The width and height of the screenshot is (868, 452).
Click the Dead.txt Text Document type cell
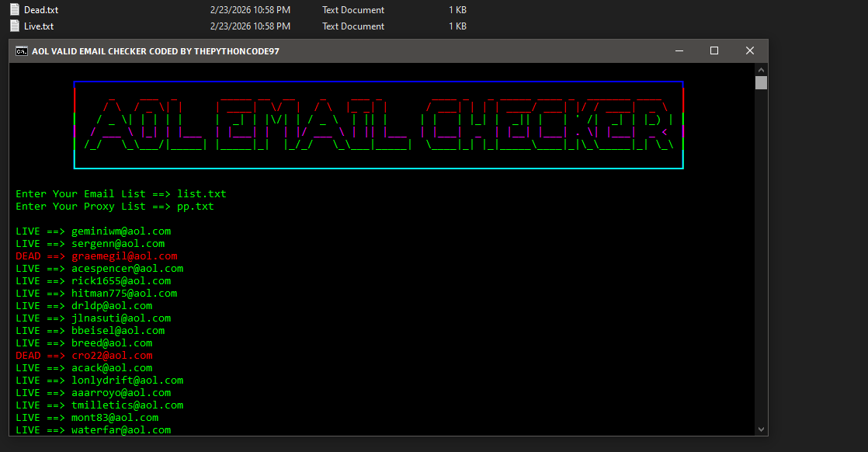coord(353,10)
